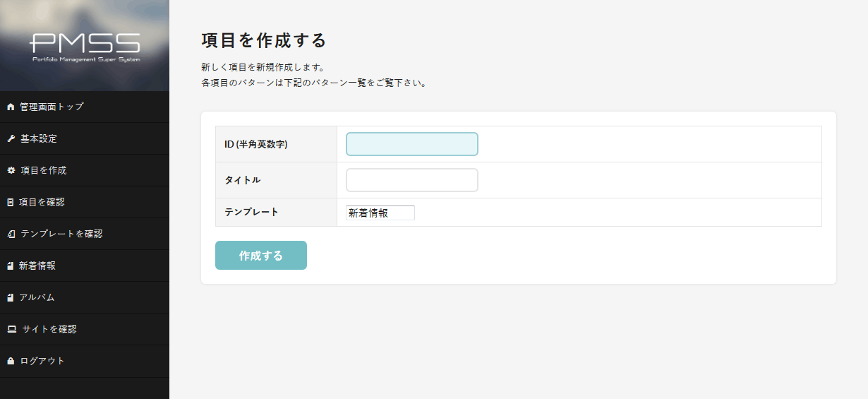
Task: Click the ID (半角英数字) row label
Action: point(256,144)
